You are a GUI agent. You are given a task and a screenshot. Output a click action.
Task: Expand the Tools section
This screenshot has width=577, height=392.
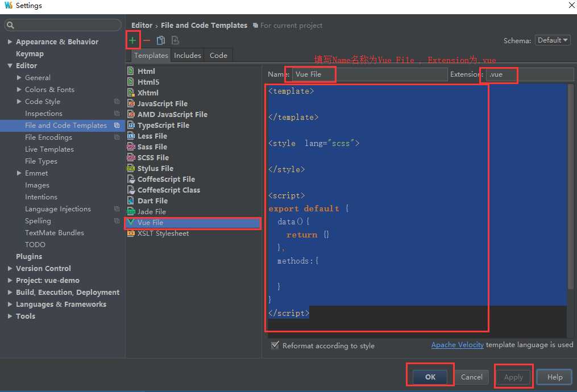tap(10, 316)
